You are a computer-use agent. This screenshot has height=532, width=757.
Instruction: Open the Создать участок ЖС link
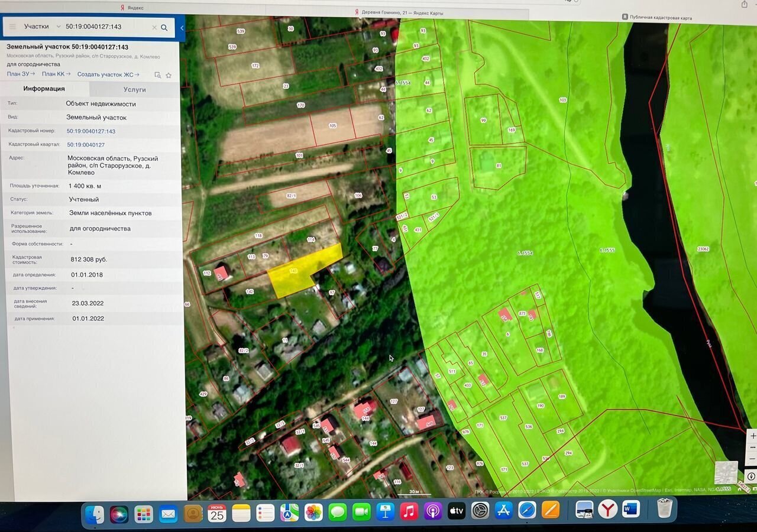[108, 74]
